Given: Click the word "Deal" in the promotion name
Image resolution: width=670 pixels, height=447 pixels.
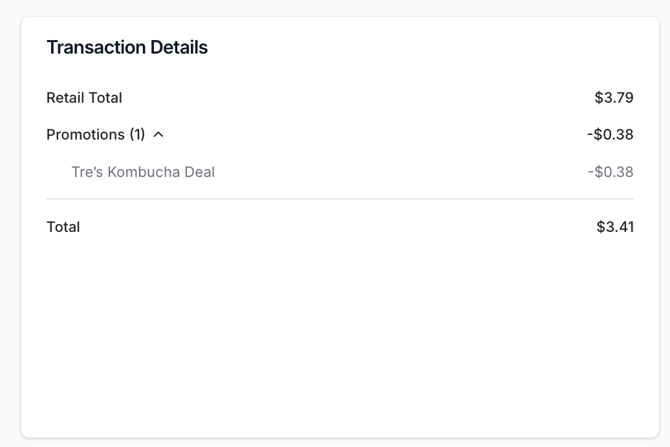Looking at the screenshot, I should [199, 172].
